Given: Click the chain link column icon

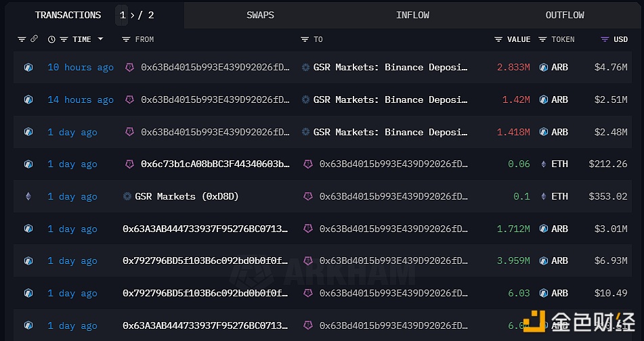Looking at the screenshot, I should (34, 39).
